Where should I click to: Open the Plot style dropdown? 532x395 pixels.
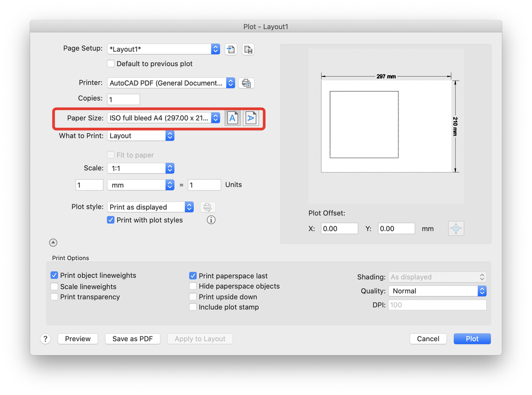150,207
